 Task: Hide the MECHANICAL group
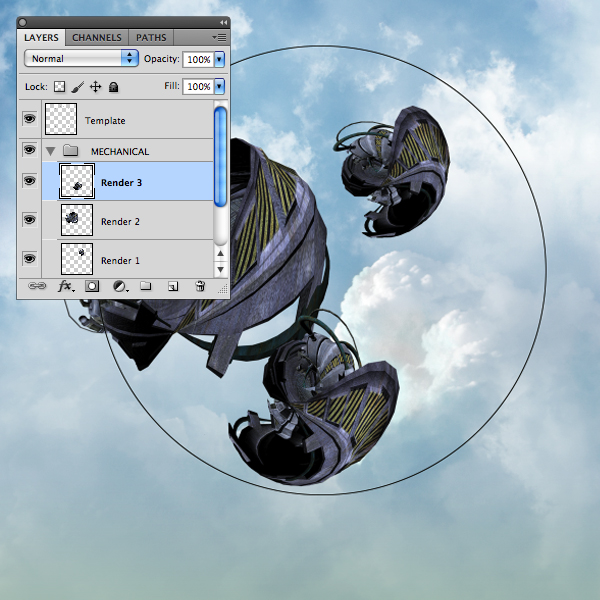tap(29, 150)
